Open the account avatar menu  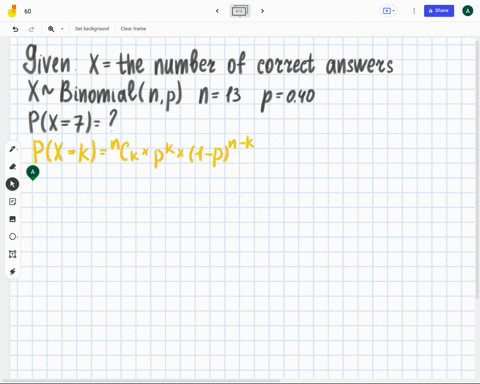coord(468,11)
